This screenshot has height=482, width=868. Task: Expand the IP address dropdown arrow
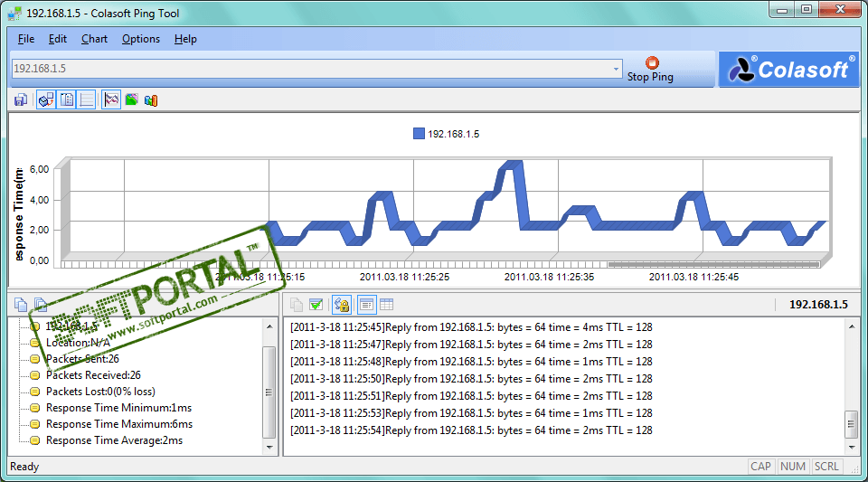616,69
